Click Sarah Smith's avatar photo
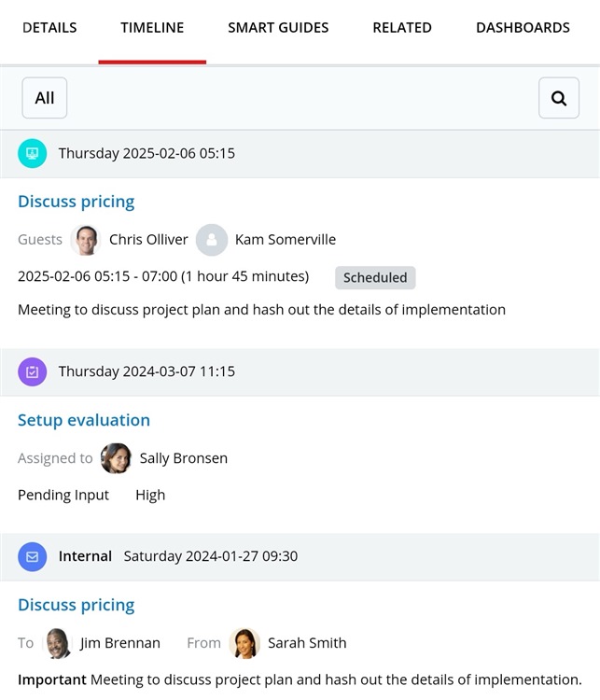 point(244,643)
